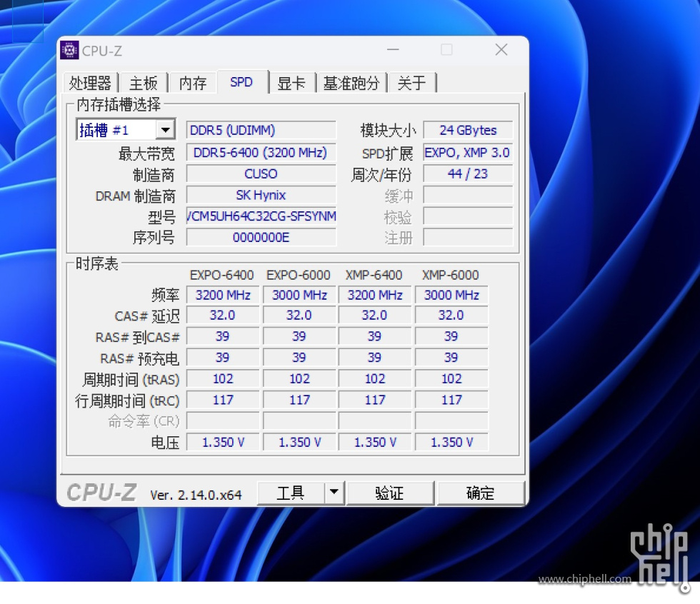Click the CAS# latency 32.0 under EXPO-6400
This screenshot has height=604, width=700.
(223, 316)
